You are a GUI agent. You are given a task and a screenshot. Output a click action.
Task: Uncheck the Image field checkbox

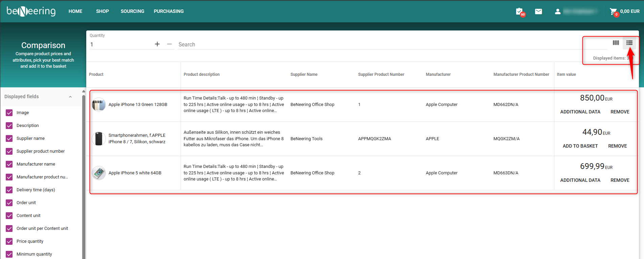(9, 113)
